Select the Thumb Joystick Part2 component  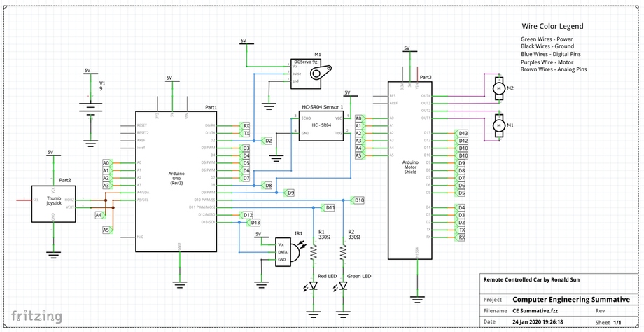click(x=53, y=203)
